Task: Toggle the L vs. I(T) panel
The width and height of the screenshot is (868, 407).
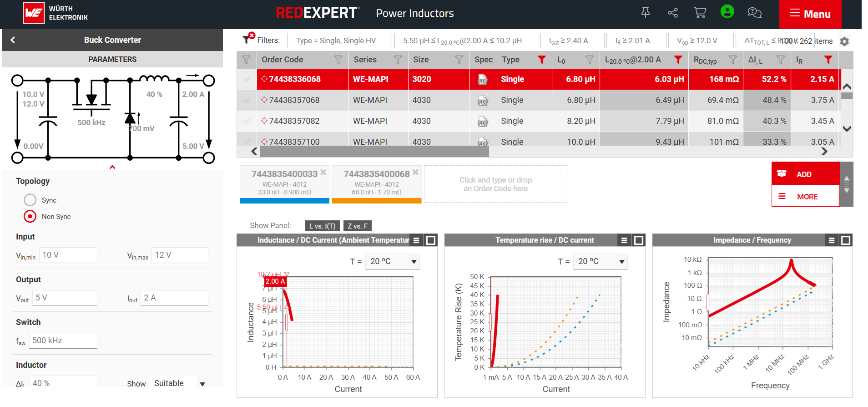Action: (x=322, y=226)
